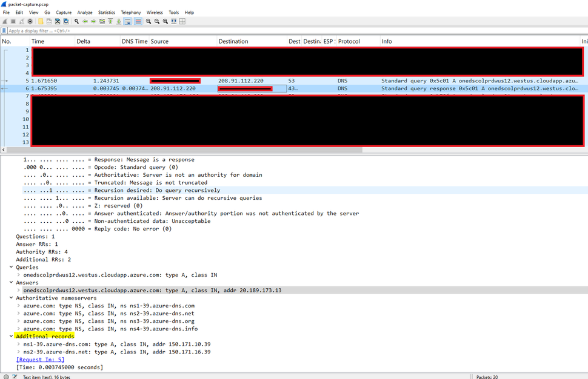
Task: Open the Analyze menu
Action: 85,12
